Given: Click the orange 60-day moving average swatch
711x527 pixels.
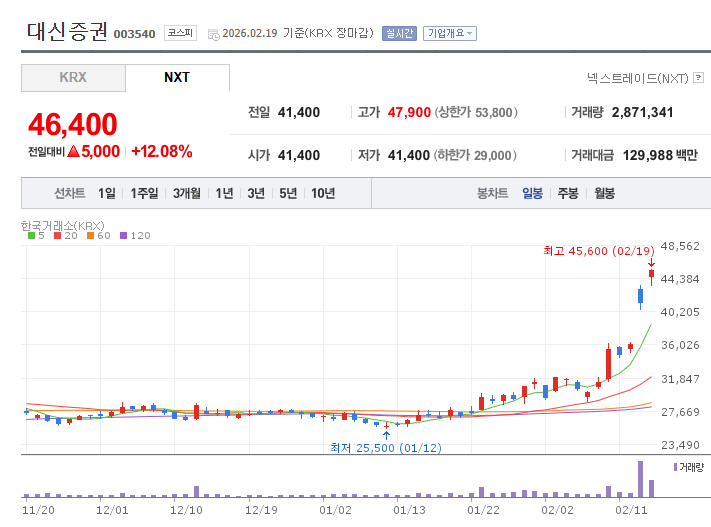Looking at the screenshot, I should [90, 235].
